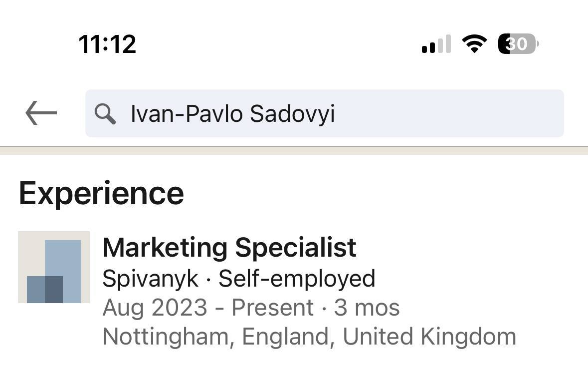The height and width of the screenshot is (372, 588).
Task: Click the magnifying glass search icon
Action: tap(105, 114)
